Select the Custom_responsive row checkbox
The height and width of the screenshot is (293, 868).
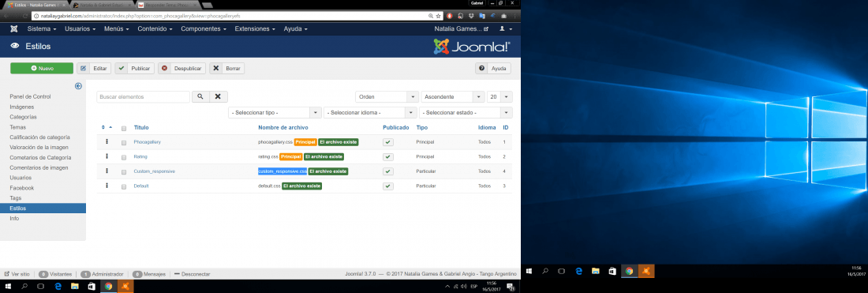pyautogui.click(x=124, y=171)
